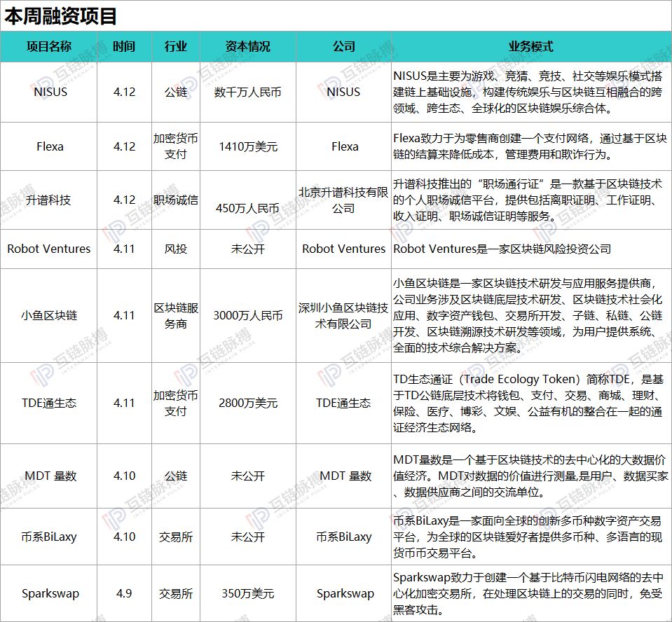The image size is (672, 622).
Task: Select the "小鱼区块链" project name cell
Action: tap(49, 316)
